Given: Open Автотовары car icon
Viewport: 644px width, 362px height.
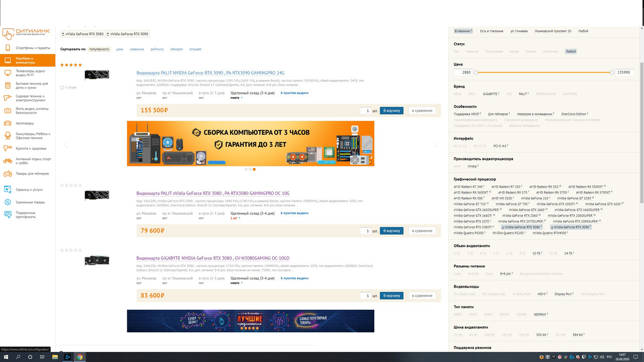Looking at the screenshot, I should [x=8, y=123].
